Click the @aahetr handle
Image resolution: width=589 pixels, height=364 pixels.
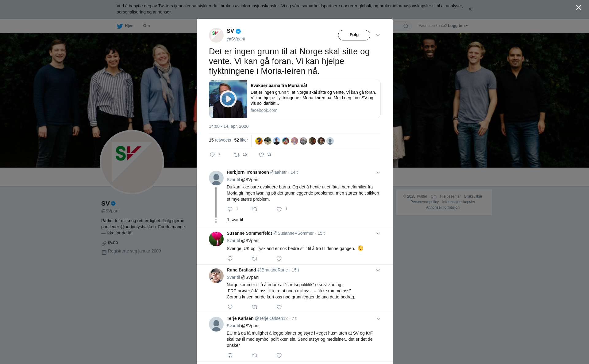pyautogui.click(x=278, y=172)
